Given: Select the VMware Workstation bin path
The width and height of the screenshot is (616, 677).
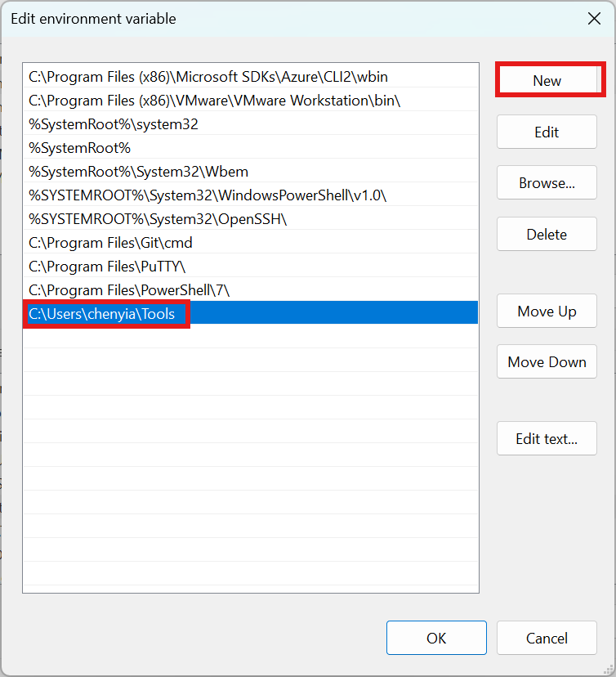Looking at the screenshot, I should click(x=251, y=100).
